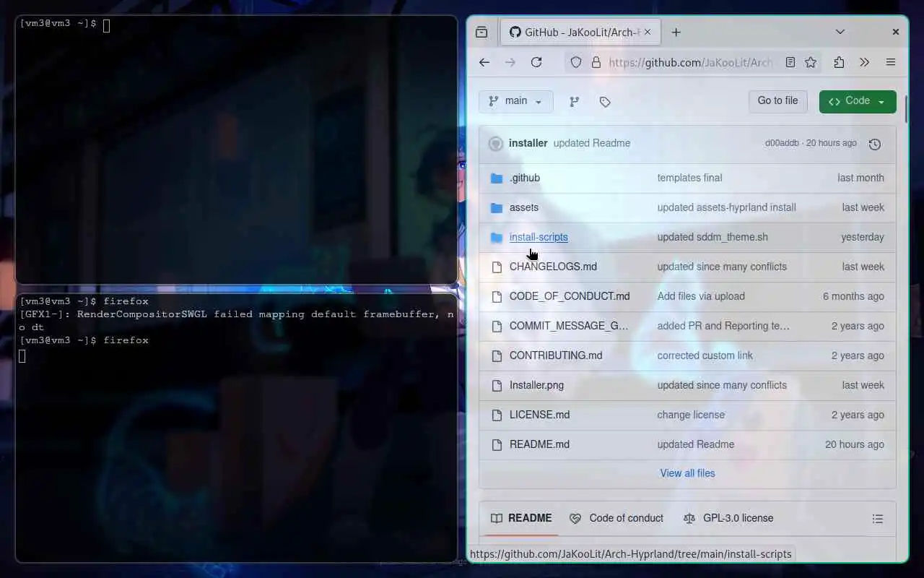The image size is (924, 578).
Task: Click the installer author name
Action: [x=528, y=143]
